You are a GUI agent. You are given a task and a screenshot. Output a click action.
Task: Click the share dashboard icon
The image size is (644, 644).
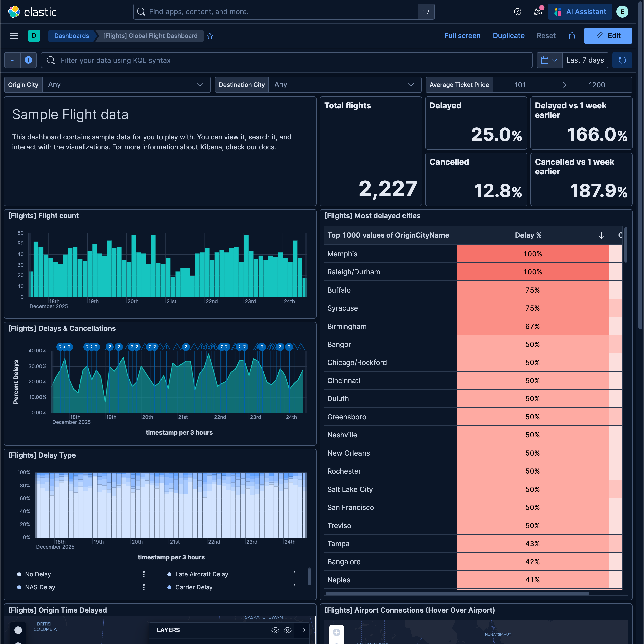pos(572,36)
